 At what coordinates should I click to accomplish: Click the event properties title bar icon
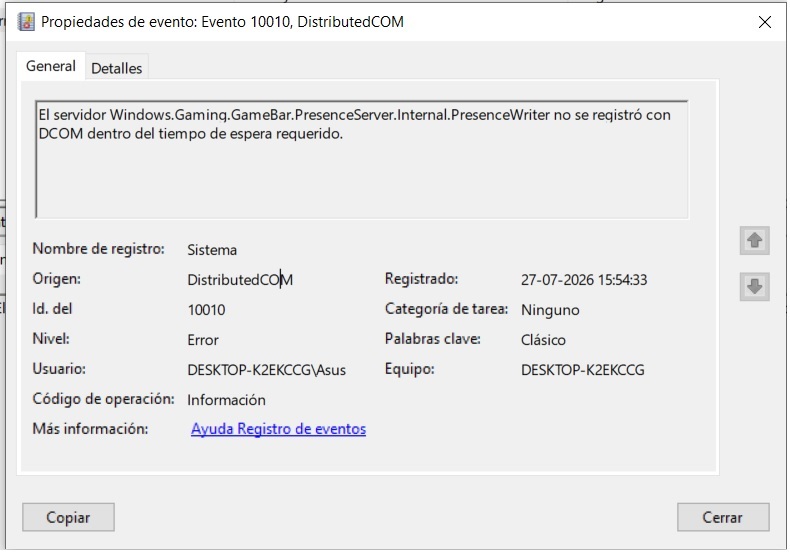(26, 22)
